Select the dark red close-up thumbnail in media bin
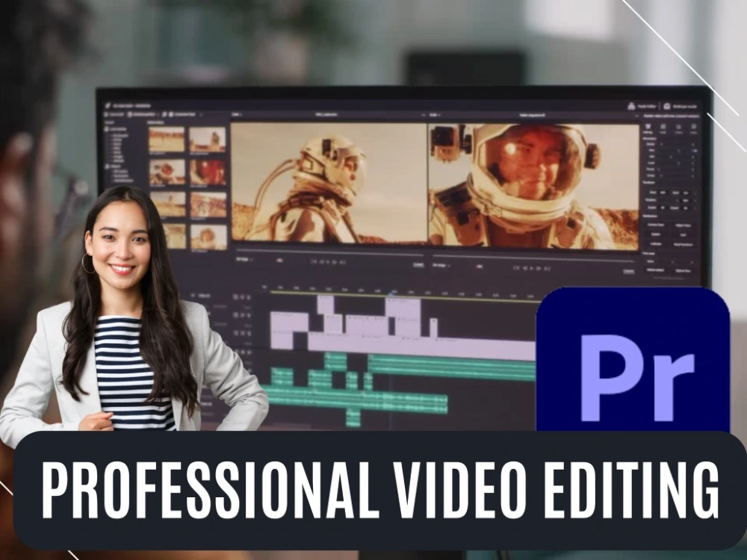Screen dimensions: 747x560 coord(208,172)
